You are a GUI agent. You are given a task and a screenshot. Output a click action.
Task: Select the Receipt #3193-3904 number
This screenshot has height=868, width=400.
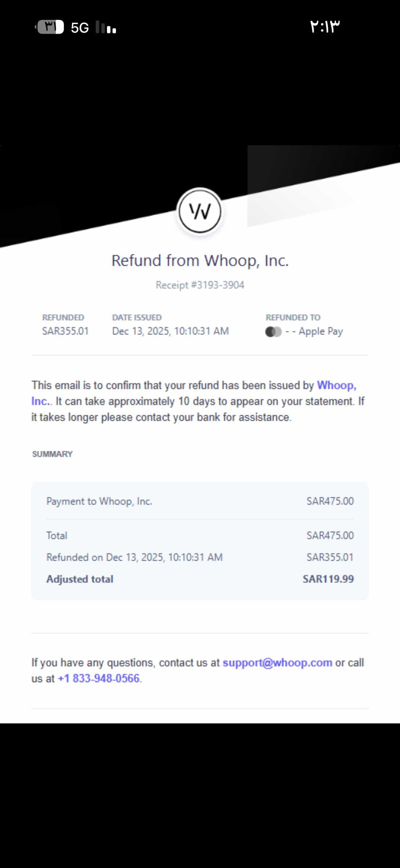point(200,285)
